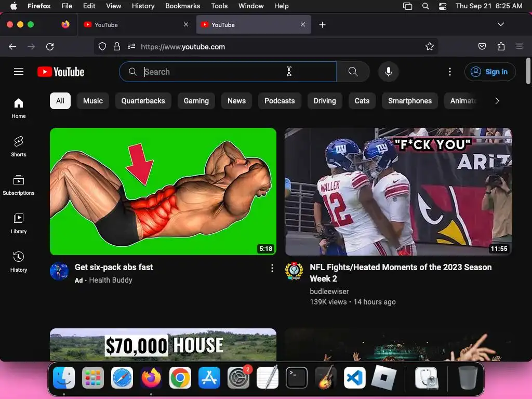Bookmark this page with star icon
The width and height of the screenshot is (532, 399).
[x=430, y=46]
